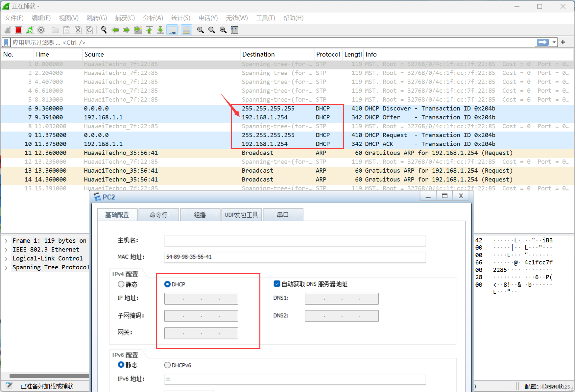Switch to the 串口 tab in PC2
This screenshot has height=392, width=575.
[x=283, y=215]
